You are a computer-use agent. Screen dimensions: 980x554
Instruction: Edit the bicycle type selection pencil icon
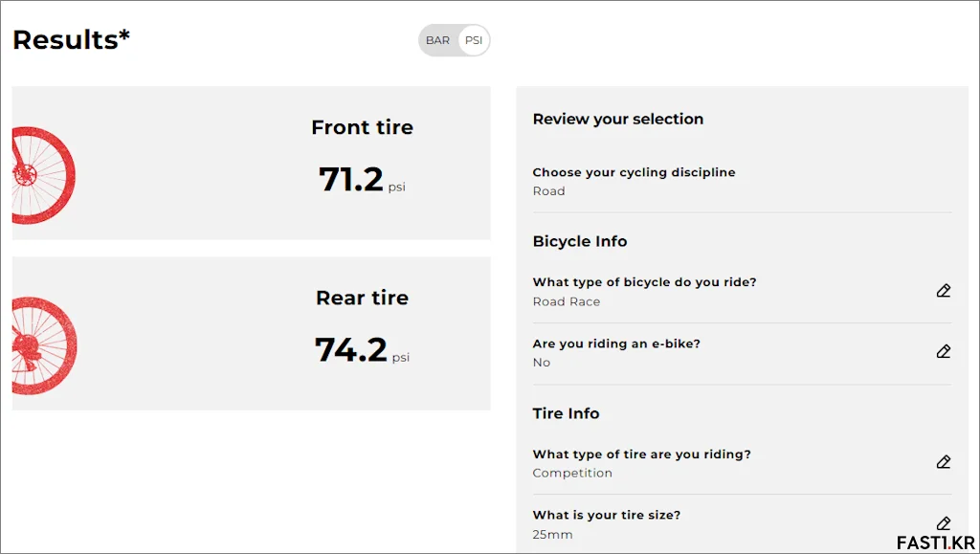click(943, 291)
